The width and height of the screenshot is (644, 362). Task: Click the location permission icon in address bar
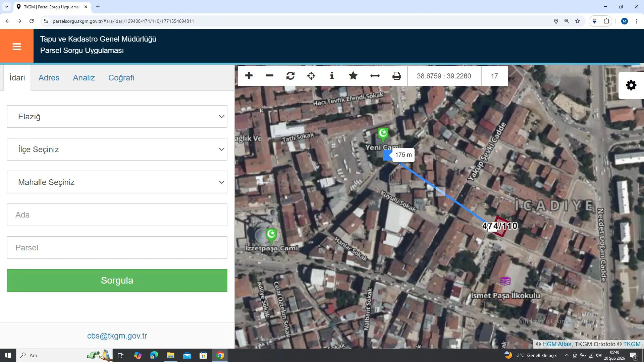pyautogui.click(x=556, y=21)
